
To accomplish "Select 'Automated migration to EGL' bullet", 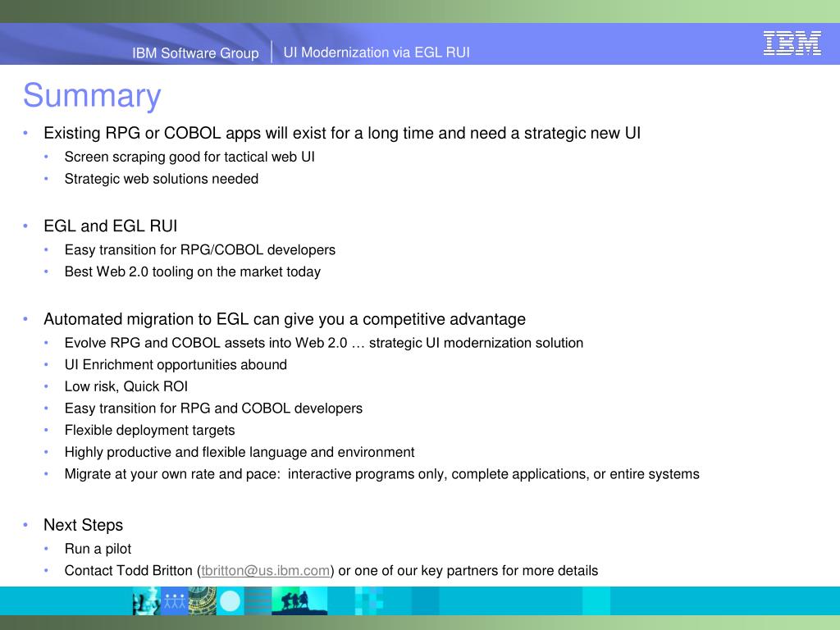I will click(x=285, y=319).
